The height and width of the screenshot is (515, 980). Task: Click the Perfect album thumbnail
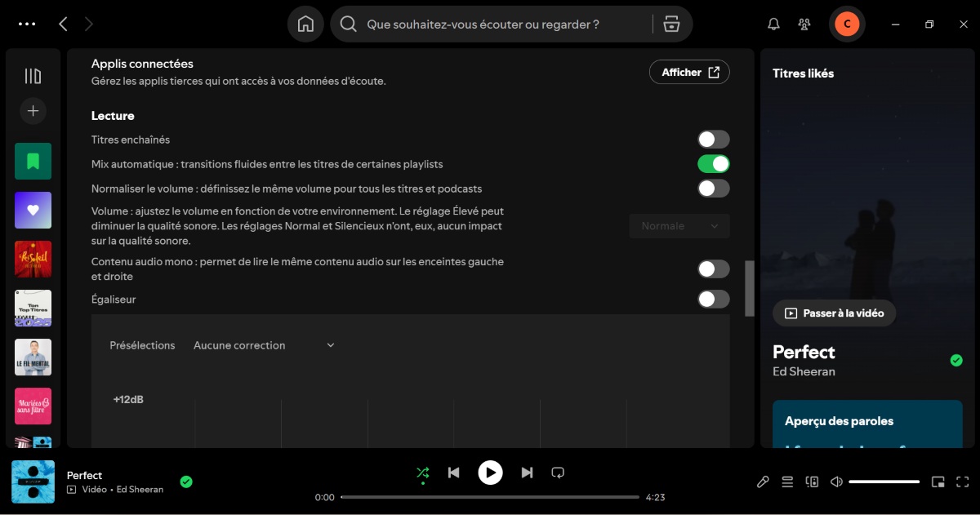(33, 482)
